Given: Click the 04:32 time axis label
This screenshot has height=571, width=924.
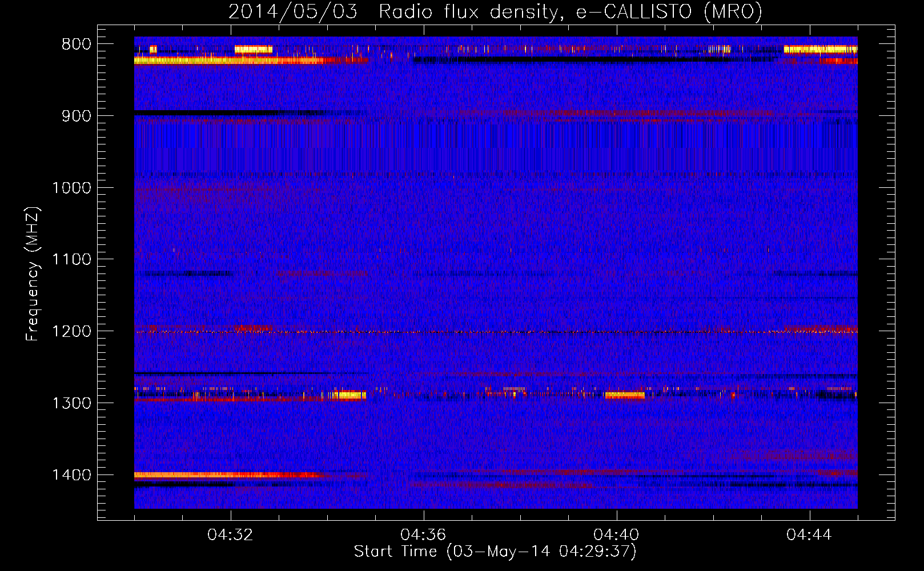Looking at the screenshot, I should coord(231,535).
